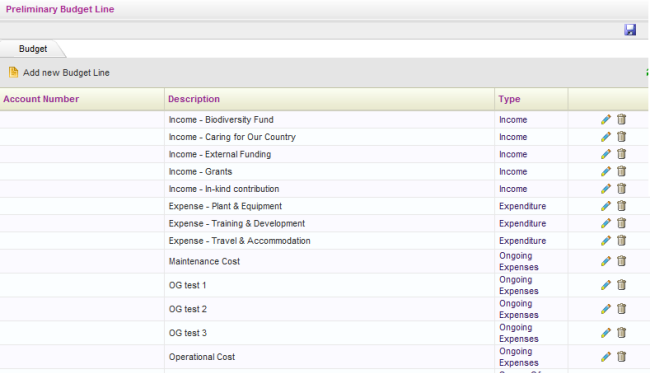Delete Income - Caring for Our Country
This screenshot has height=373, width=650.
tap(621, 137)
